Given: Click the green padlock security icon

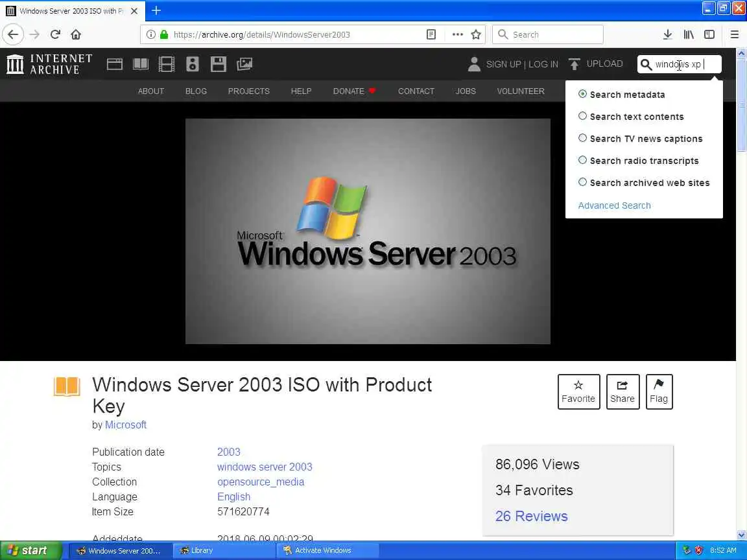Looking at the screenshot, I should click(164, 34).
